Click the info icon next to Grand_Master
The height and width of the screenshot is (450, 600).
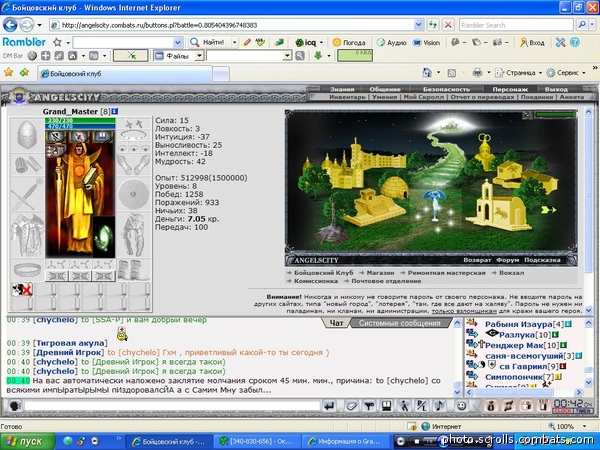(114, 111)
